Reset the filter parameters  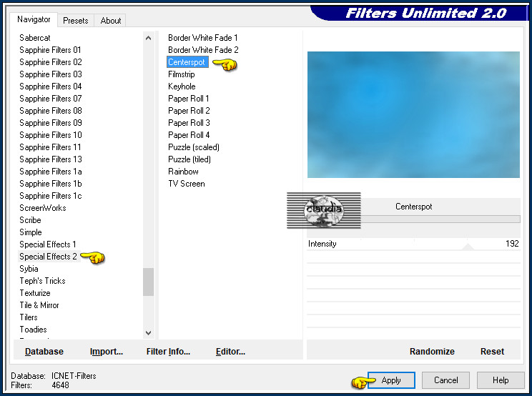pos(492,352)
